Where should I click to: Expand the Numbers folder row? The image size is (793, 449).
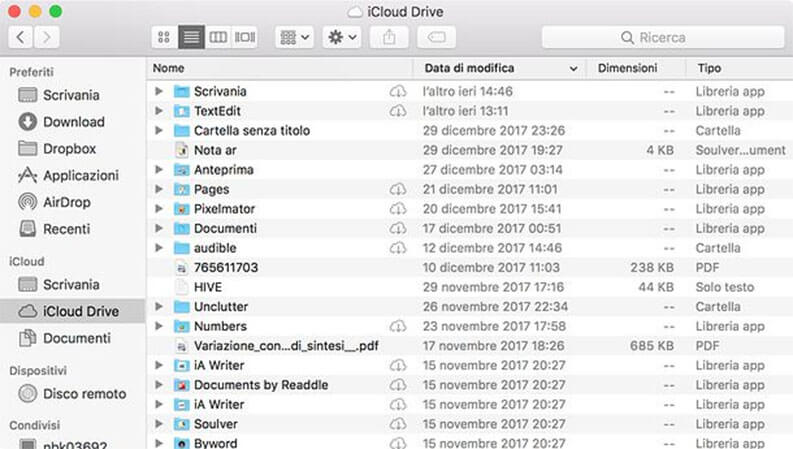tap(159, 326)
